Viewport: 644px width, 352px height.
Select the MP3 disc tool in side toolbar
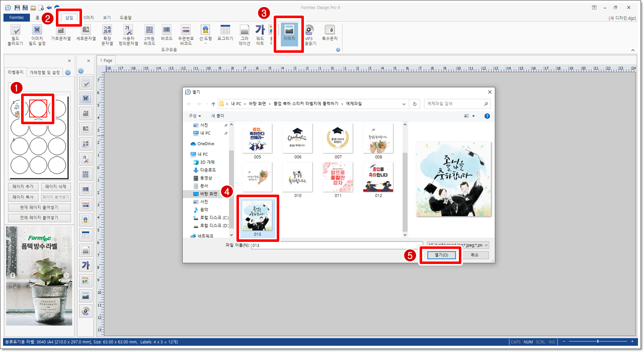pos(86,310)
